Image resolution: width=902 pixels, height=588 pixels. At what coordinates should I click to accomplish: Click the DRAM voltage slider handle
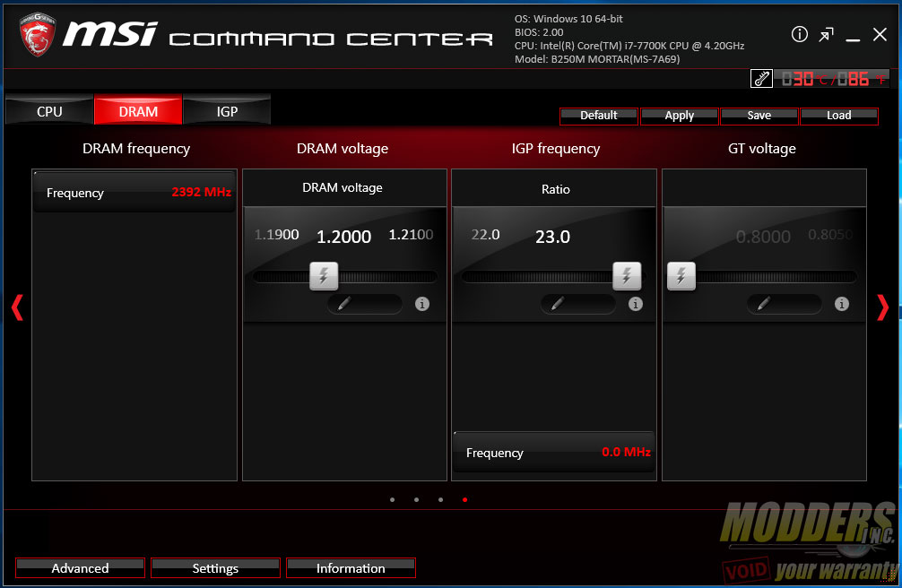tap(324, 276)
